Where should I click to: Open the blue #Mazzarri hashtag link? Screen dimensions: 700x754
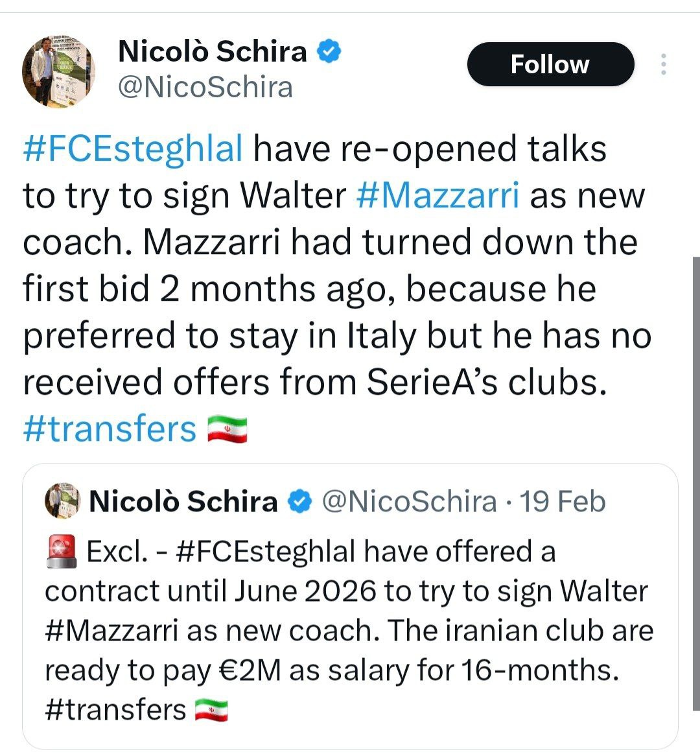[x=438, y=195]
